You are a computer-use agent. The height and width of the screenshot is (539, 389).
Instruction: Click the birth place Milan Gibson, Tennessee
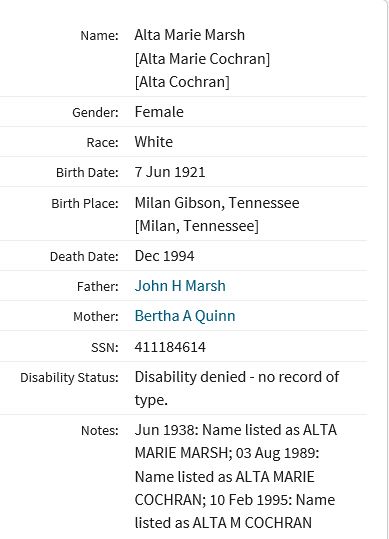coord(217,203)
